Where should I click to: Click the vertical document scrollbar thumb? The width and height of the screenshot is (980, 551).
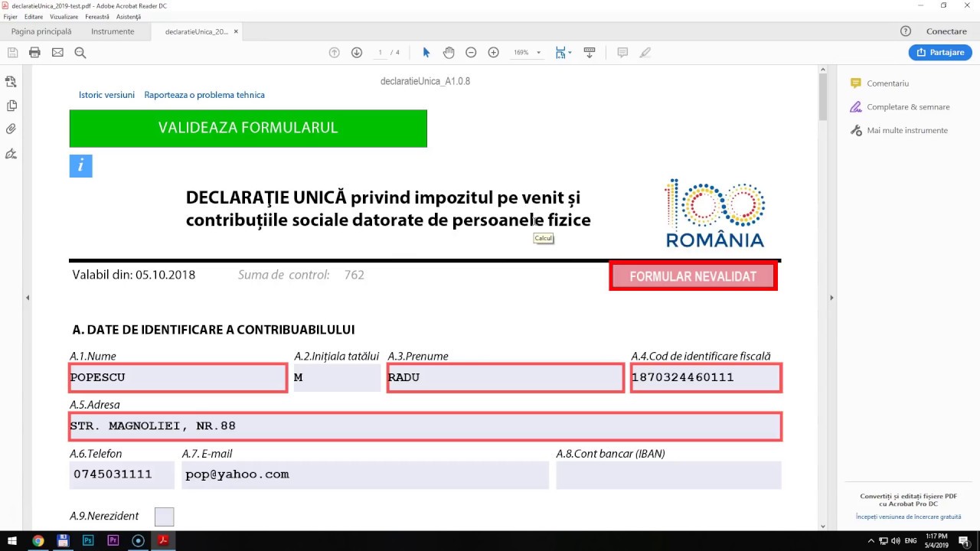(823, 96)
